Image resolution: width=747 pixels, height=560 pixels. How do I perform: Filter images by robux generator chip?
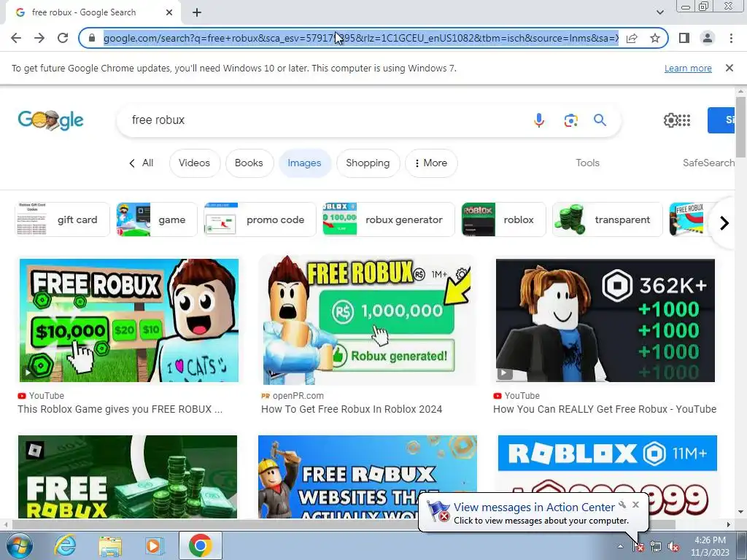click(x=388, y=219)
